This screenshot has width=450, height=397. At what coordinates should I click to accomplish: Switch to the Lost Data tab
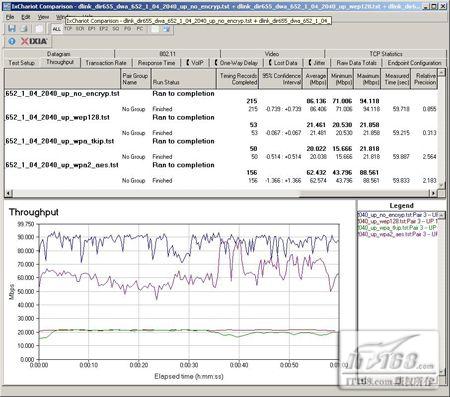click(x=283, y=63)
